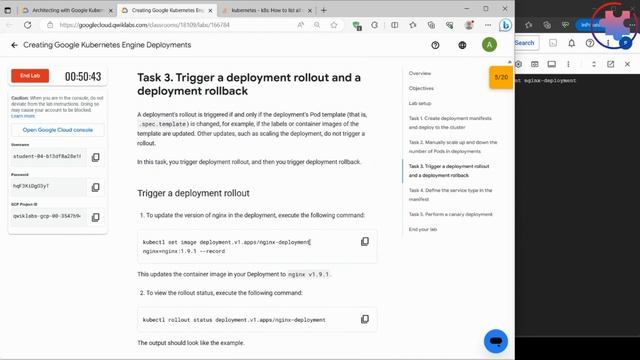The image size is (640, 360).
Task: Open Favorites icon in background InPrivate browser
Action: coord(529,25)
